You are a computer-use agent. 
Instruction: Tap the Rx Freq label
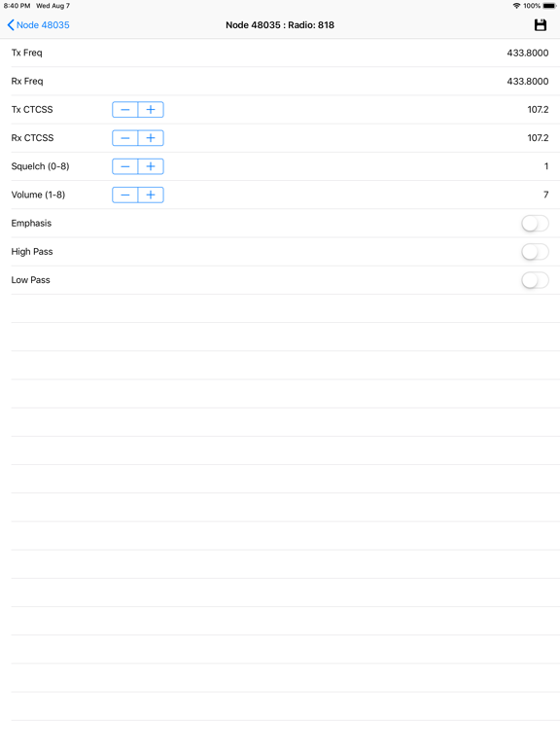click(27, 82)
